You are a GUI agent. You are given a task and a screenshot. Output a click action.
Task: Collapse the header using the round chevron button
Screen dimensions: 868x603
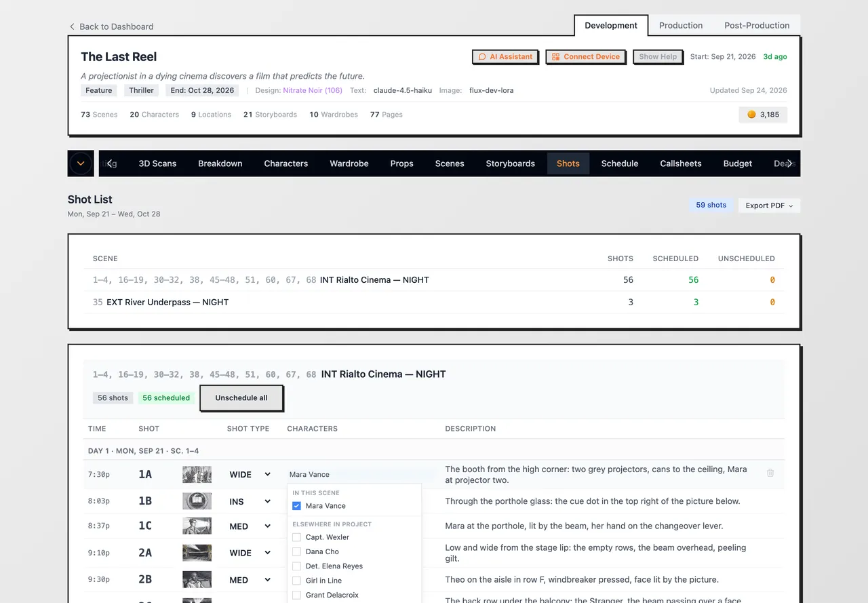pos(81,163)
